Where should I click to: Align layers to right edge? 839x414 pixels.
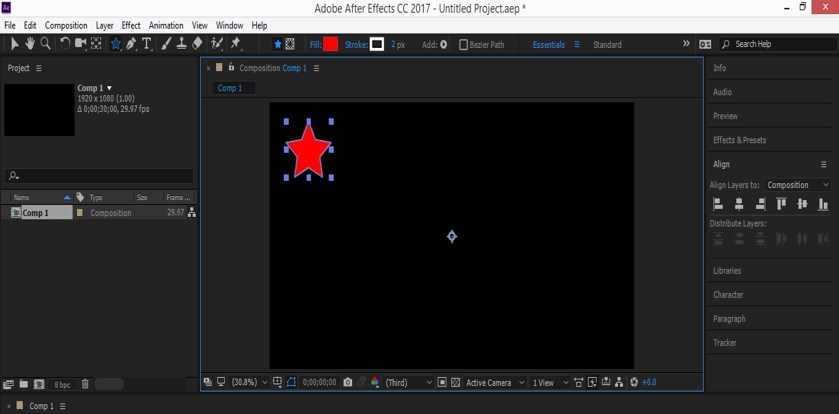coord(760,204)
